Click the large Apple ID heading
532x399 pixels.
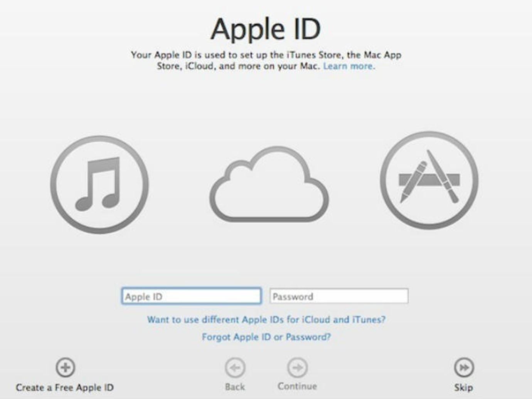[x=266, y=29]
